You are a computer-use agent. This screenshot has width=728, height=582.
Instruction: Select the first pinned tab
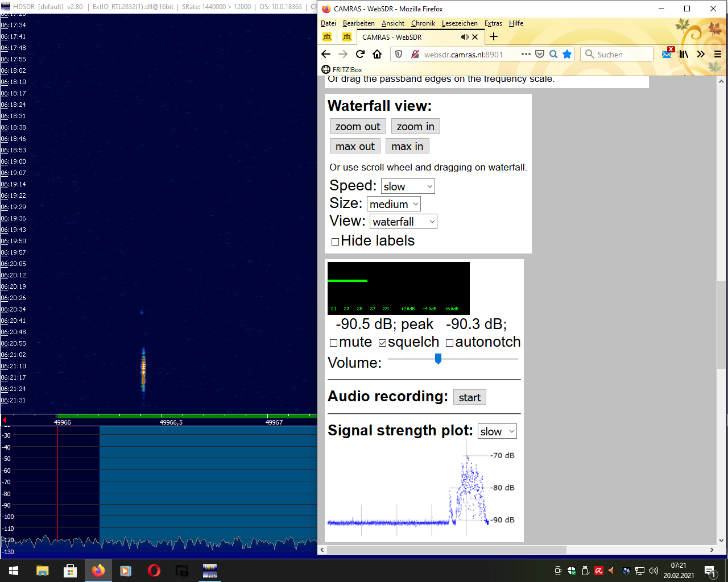pos(327,37)
